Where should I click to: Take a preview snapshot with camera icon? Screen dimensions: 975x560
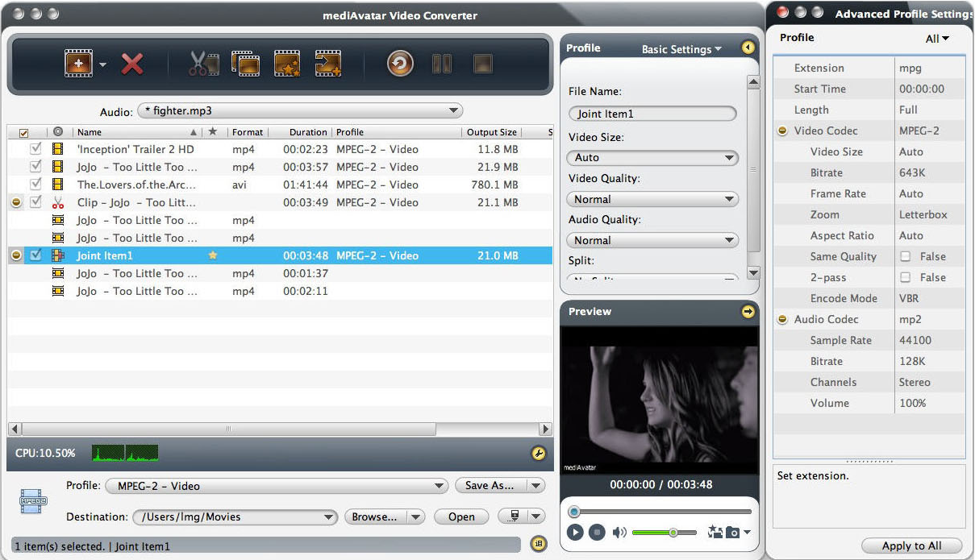[733, 532]
